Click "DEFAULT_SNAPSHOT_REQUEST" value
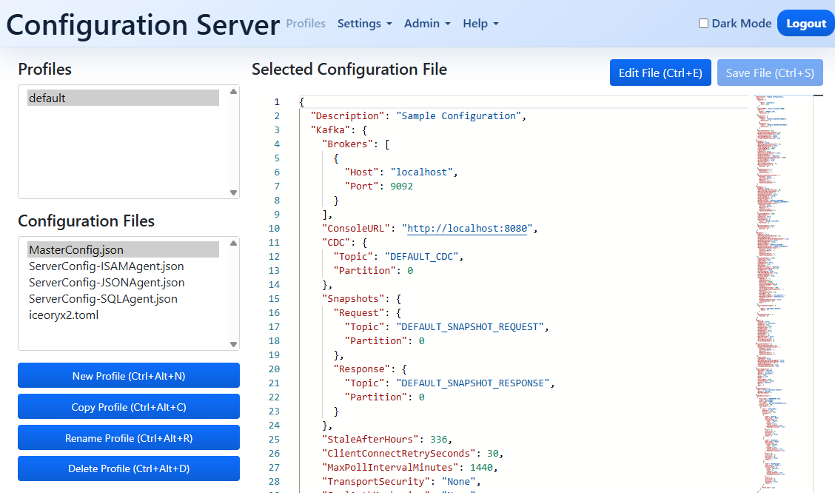The width and height of the screenshot is (835, 504). [x=470, y=327]
